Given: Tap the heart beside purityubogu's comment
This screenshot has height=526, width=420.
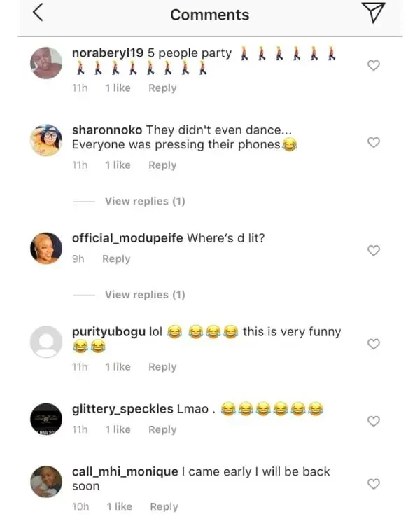Looking at the screenshot, I should coord(374,344).
